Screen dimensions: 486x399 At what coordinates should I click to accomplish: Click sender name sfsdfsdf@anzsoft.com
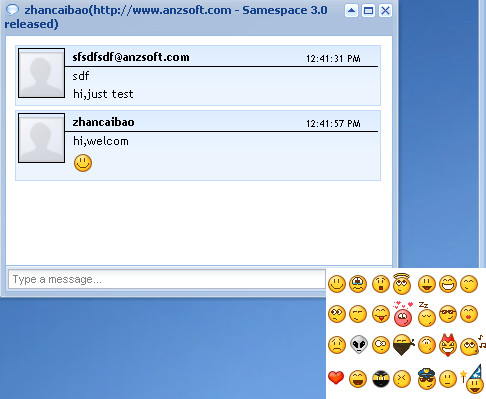click(131, 57)
